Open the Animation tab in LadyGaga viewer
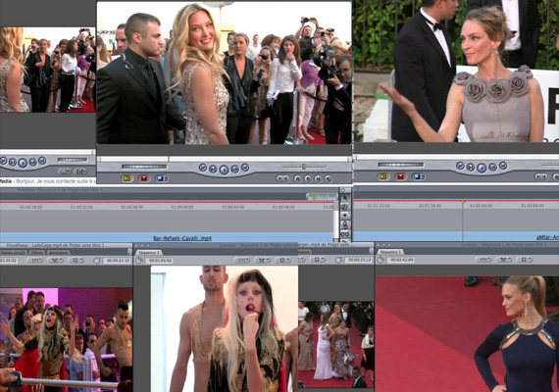This screenshot has height=392, width=559. point(58,252)
